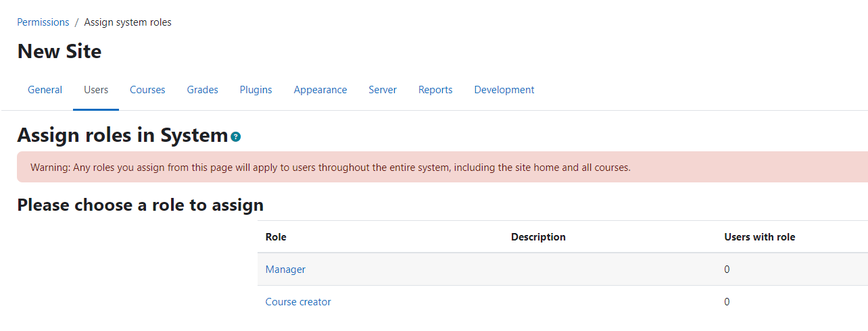This screenshot has width=868, height=331.
Task: Select the Grades tab
Action: (x=203, y=90)
